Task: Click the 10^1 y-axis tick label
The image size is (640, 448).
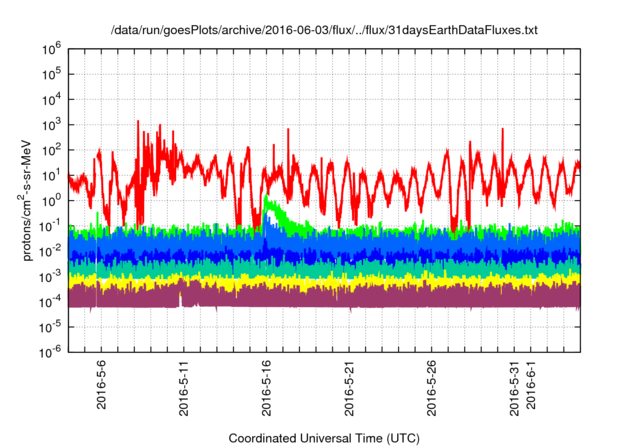Action: (51, 176)
